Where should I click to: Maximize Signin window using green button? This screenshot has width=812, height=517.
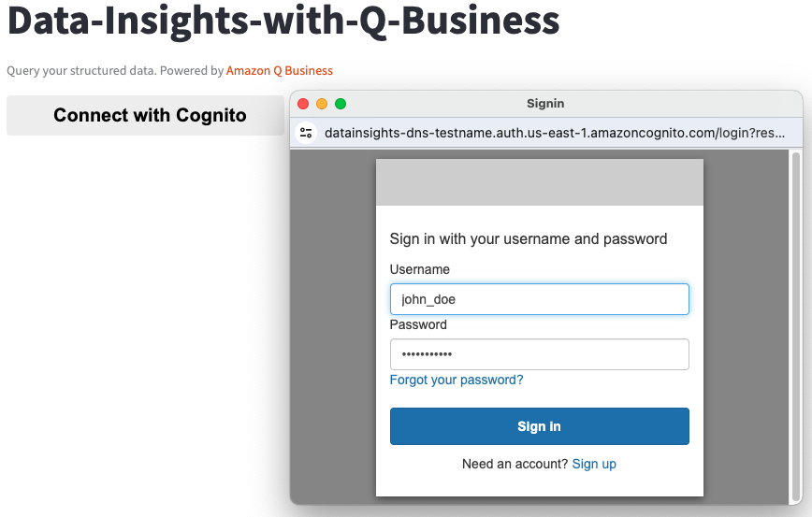pyautogui.click(x=341, y=104)
